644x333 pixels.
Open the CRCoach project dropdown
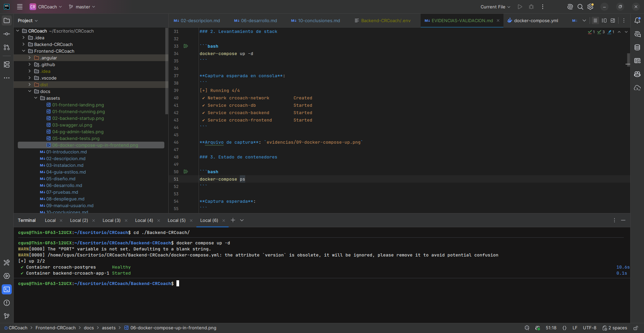click(46, 7)
